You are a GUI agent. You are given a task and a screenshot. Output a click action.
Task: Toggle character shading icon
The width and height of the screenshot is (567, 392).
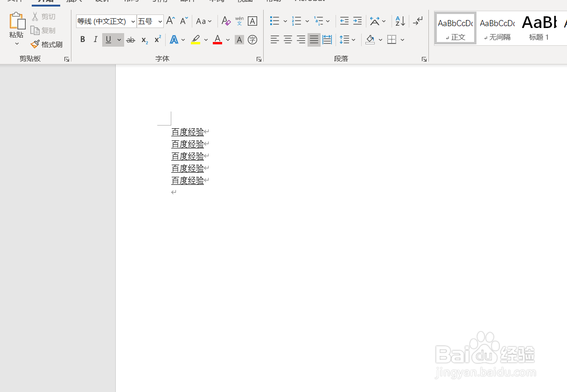239,40
